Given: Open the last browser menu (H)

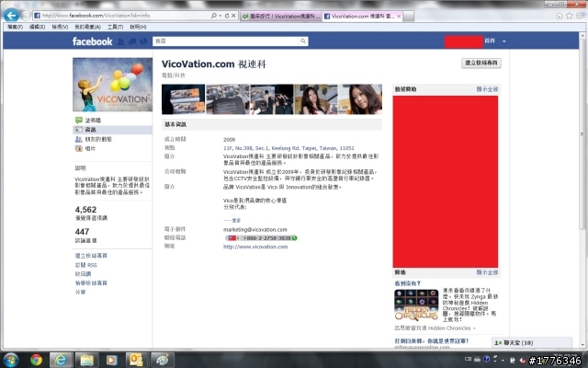Looking at the screenshot, I should click(138, 27).
